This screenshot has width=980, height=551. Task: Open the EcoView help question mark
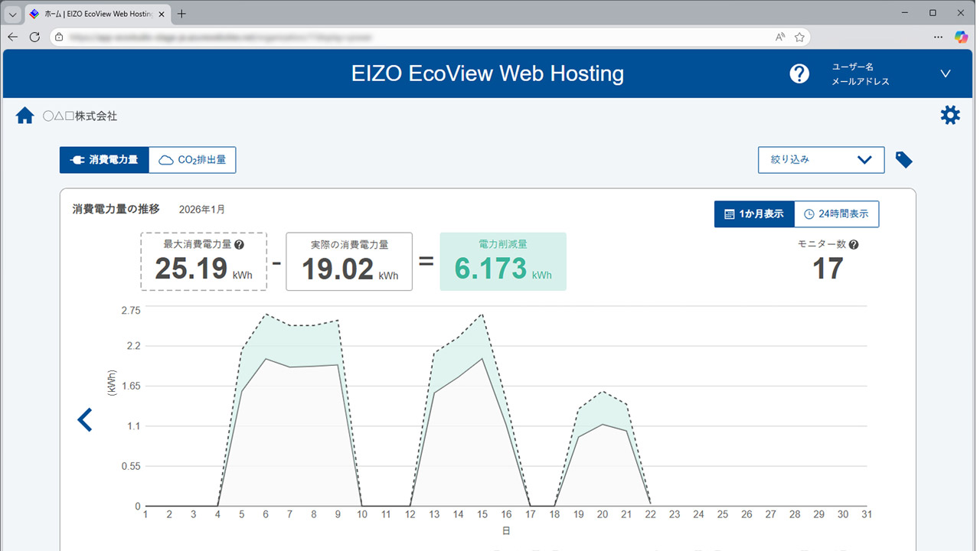(799, 73)
